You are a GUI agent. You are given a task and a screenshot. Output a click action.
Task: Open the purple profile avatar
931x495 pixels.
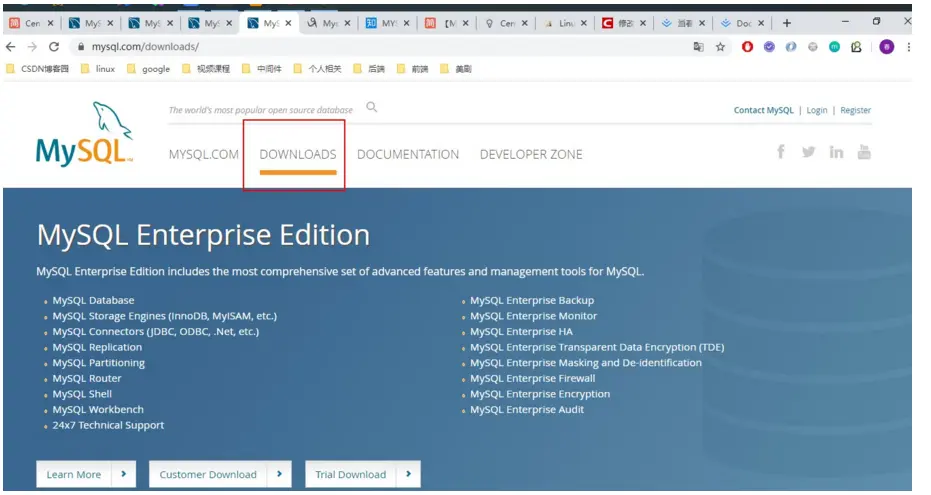886,47
